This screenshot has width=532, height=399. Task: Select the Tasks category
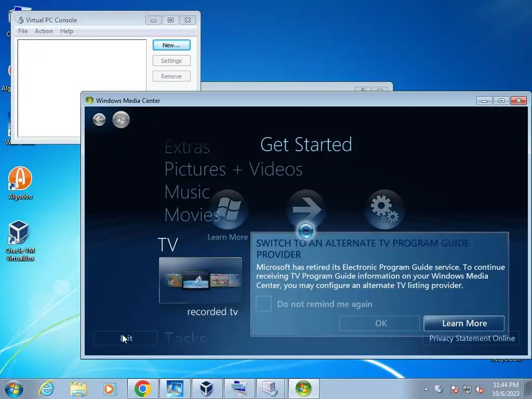point(185,338)
